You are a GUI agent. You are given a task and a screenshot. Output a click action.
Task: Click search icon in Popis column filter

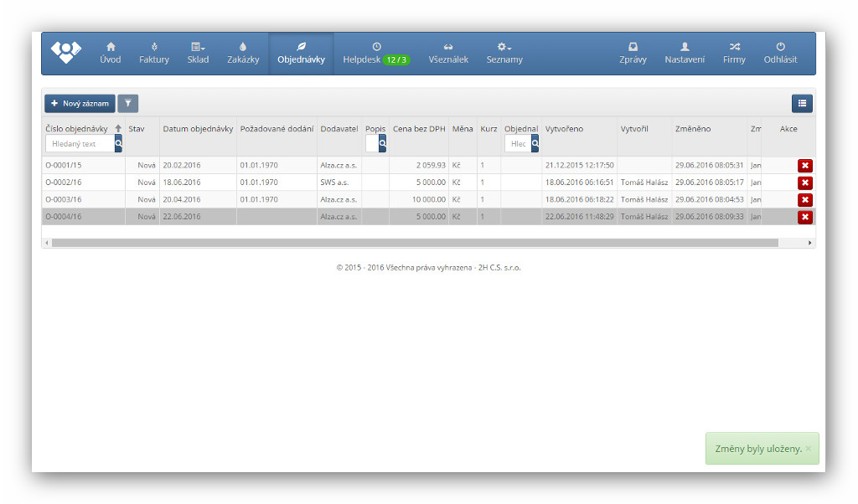[x=382, y=144]
